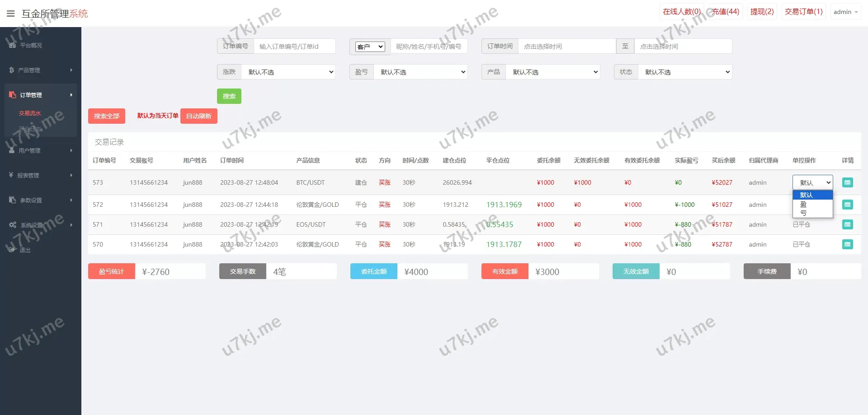
Task: Click the yen icon beside 报表管理
Action: 11,175
